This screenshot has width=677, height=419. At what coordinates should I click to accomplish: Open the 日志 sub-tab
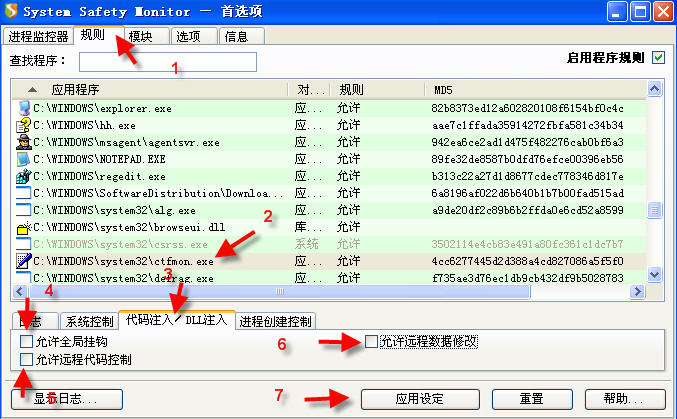point(35,321)
